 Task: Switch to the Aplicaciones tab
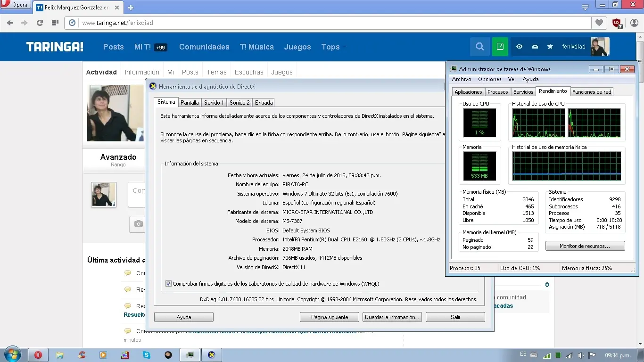[x=468, y=92]
